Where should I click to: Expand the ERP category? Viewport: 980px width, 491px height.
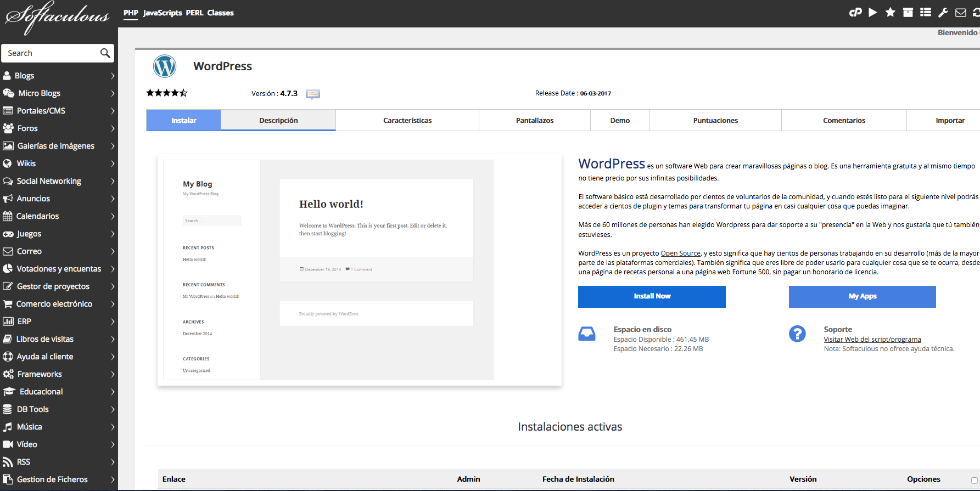59,321
